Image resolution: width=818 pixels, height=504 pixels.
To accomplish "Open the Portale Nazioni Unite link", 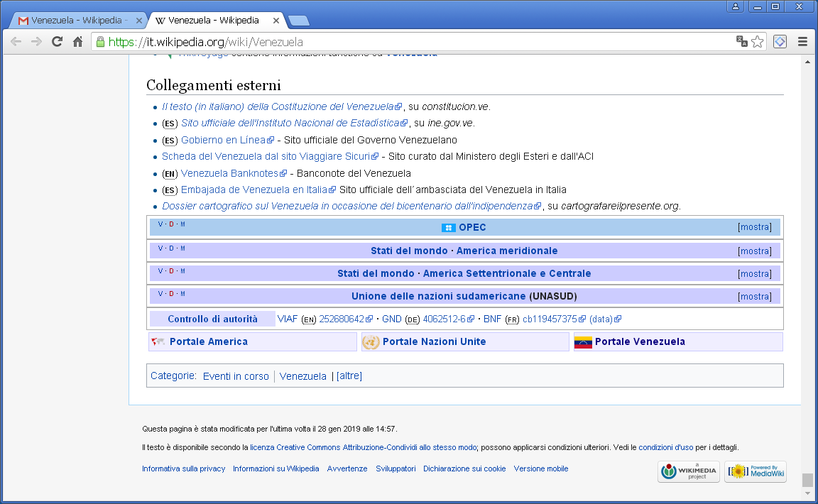I will click(434, 341).
